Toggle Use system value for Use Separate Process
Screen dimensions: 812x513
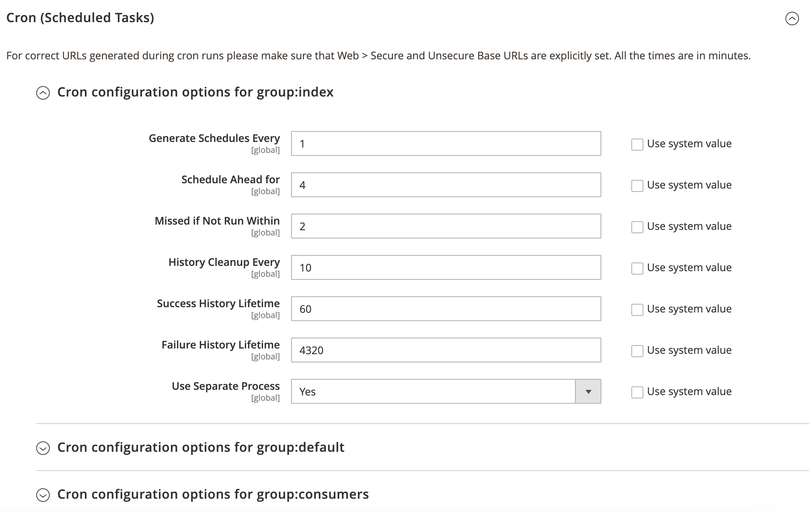(x=637, y=392)
